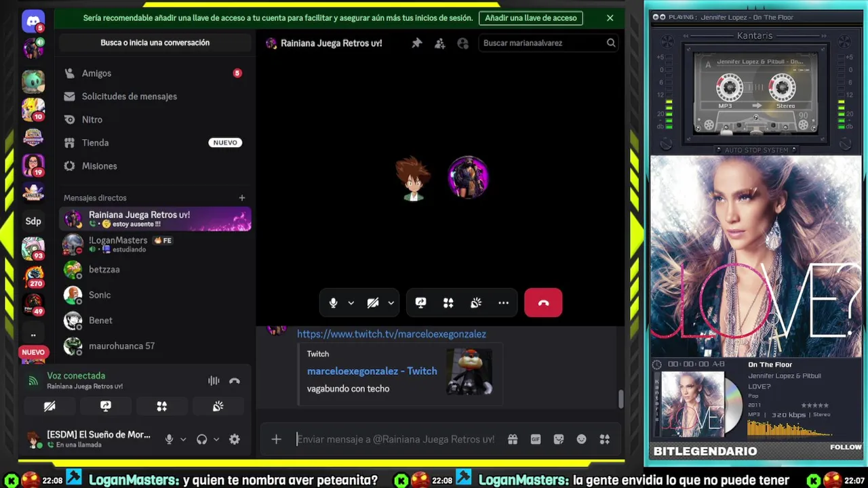The height and width of the screenshot is (488, 868).
Task: Click Añadir una llave de acceso button
Action: [531, 18]
